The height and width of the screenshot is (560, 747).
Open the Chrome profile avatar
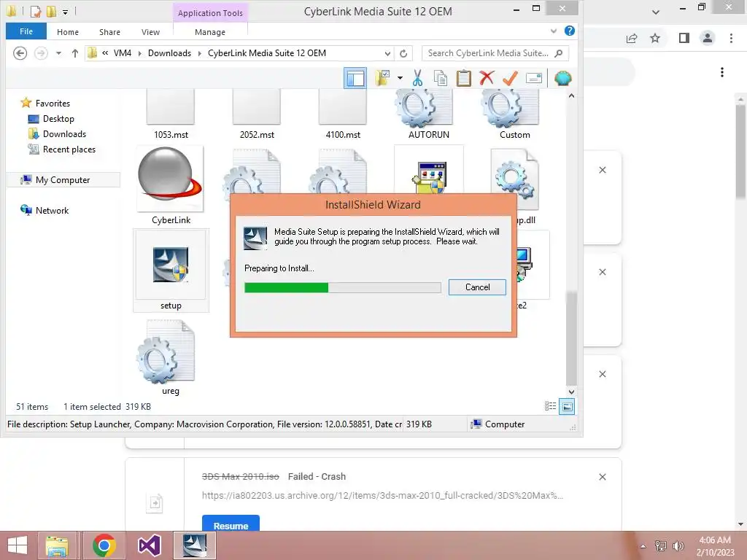708,38
